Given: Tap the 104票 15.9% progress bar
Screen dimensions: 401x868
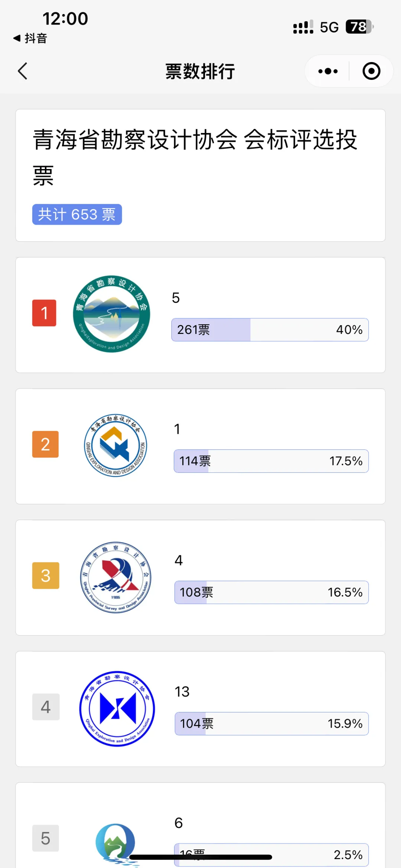Looking at the screenshot, I should tap(272, 724).
